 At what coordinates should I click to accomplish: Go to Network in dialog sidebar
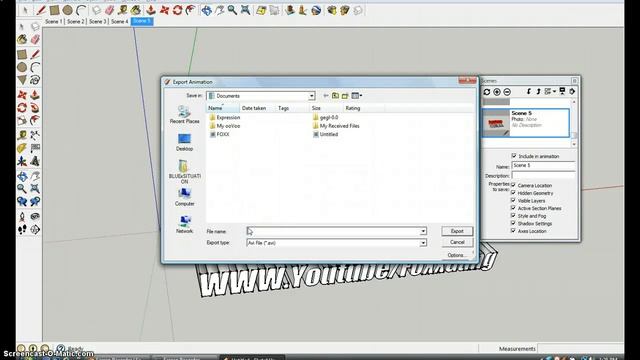[184, 225]
